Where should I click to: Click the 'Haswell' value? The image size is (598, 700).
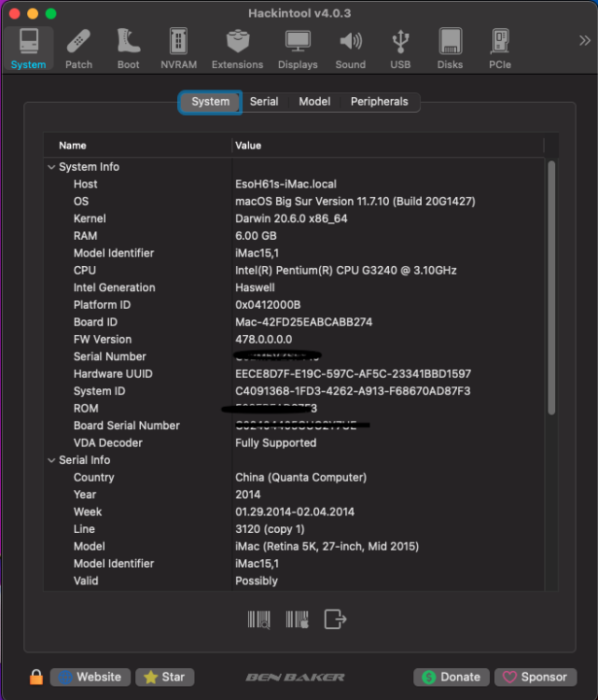coord(255,287)
